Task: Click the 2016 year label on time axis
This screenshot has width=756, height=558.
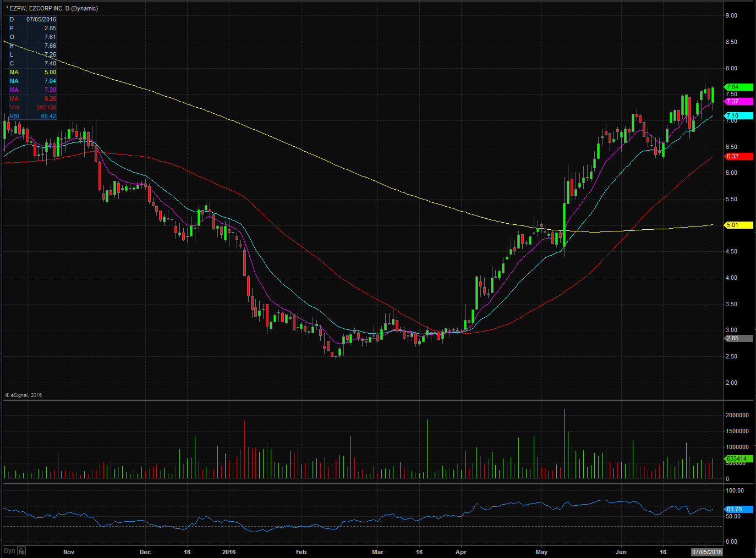Action: point(229,552)
